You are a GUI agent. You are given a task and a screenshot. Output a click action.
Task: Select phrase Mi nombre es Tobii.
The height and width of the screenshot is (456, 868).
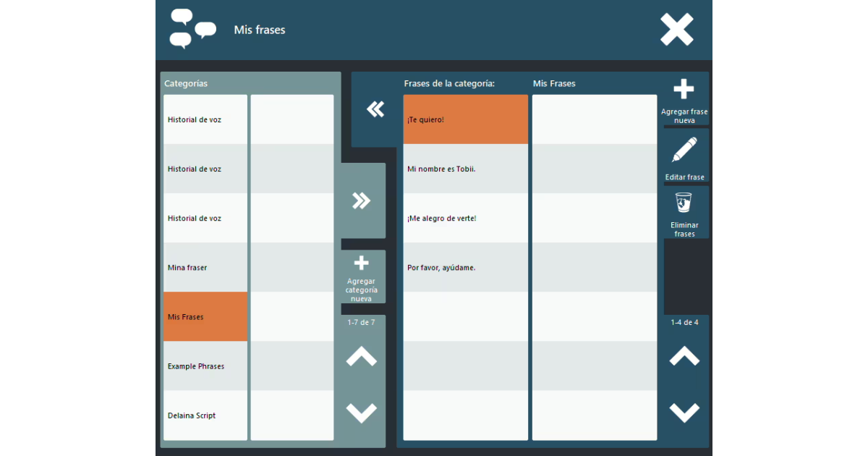[x=465, y=169]
